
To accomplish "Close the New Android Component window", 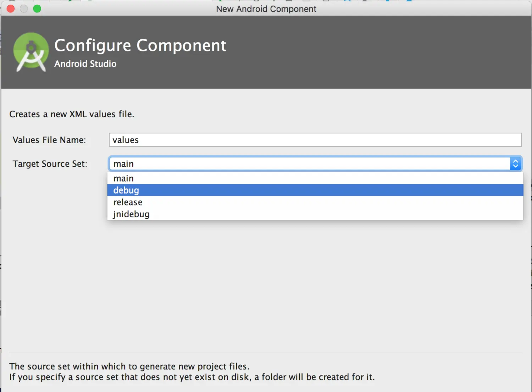I will point(11,9).
